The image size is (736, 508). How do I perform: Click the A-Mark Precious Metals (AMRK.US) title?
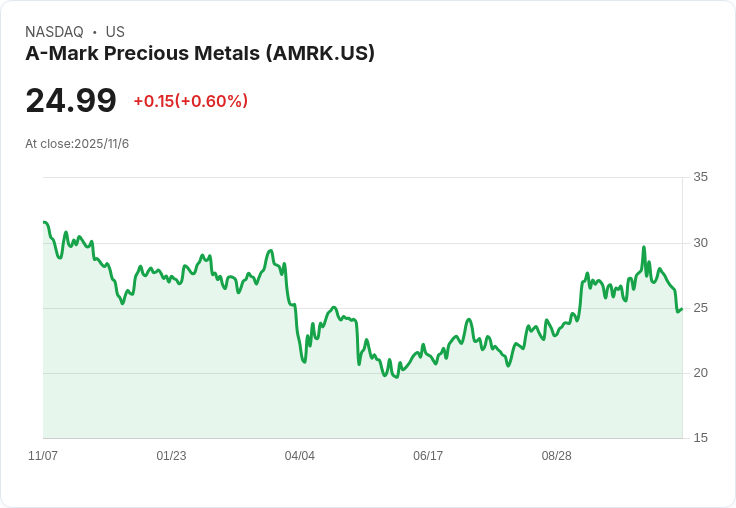pyautogui.click(x=200, y=53)
